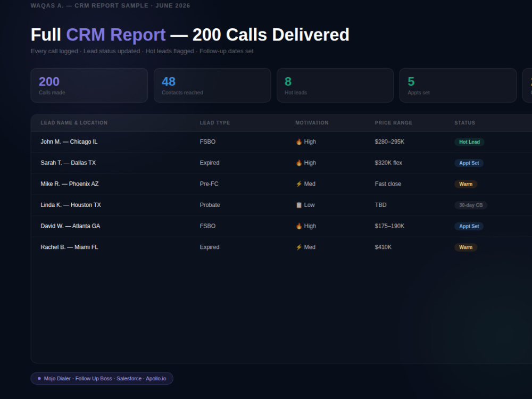Click FSBO lead type for David W.
The image size is (532, 399).
tap(207, 226)
